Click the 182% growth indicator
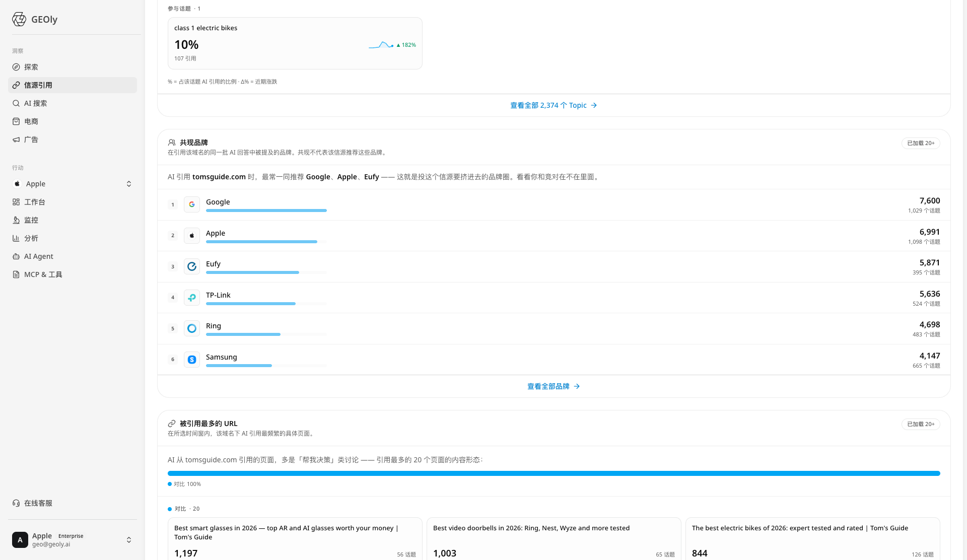This screenshot has width=967, height=560. click(x=406, y=45)
